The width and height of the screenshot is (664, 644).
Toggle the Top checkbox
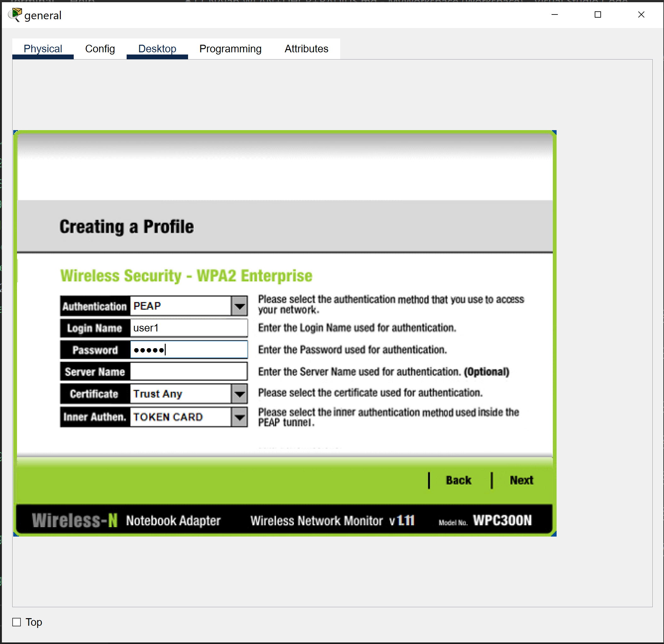[x=17, y=622]
